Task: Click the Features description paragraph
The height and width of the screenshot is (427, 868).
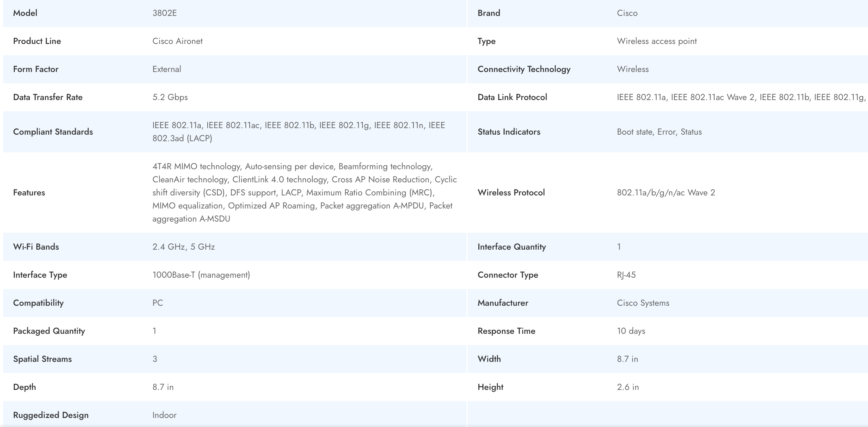Action: coord(304,193)
